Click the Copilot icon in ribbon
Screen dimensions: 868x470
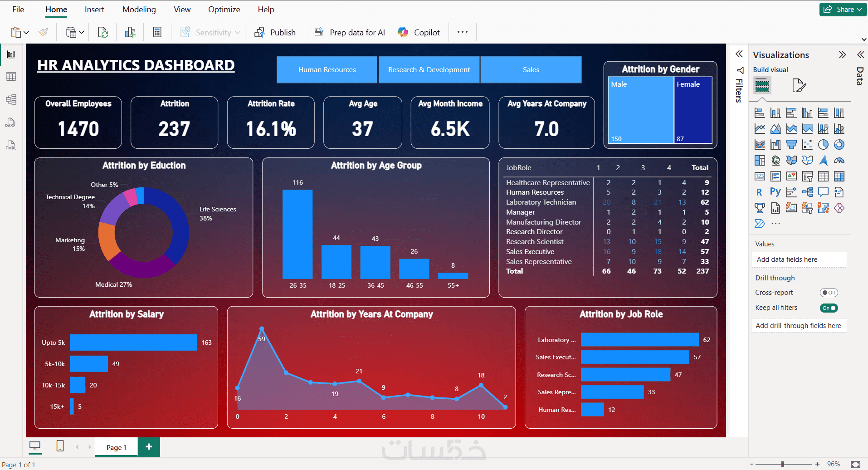pos(403,32)
